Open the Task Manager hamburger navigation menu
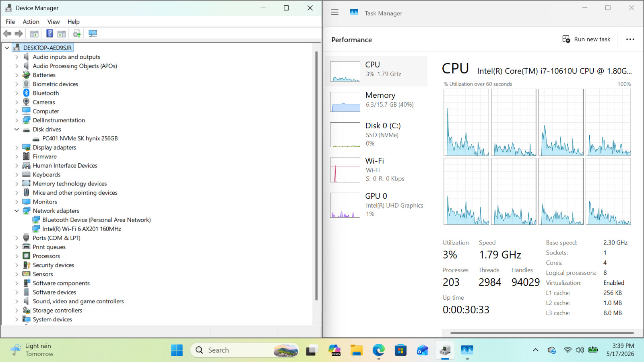The image size is (644, 362). tap(335, 12)
